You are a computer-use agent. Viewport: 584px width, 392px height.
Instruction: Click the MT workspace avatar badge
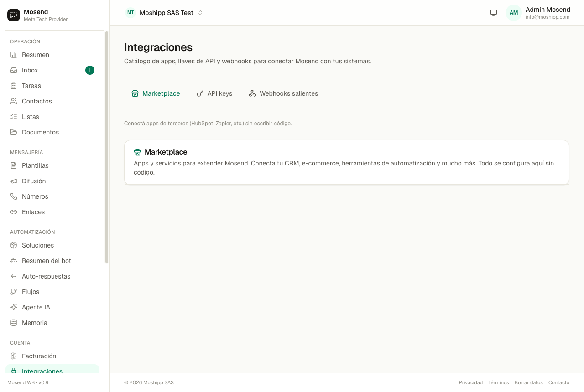pos(130,13)
